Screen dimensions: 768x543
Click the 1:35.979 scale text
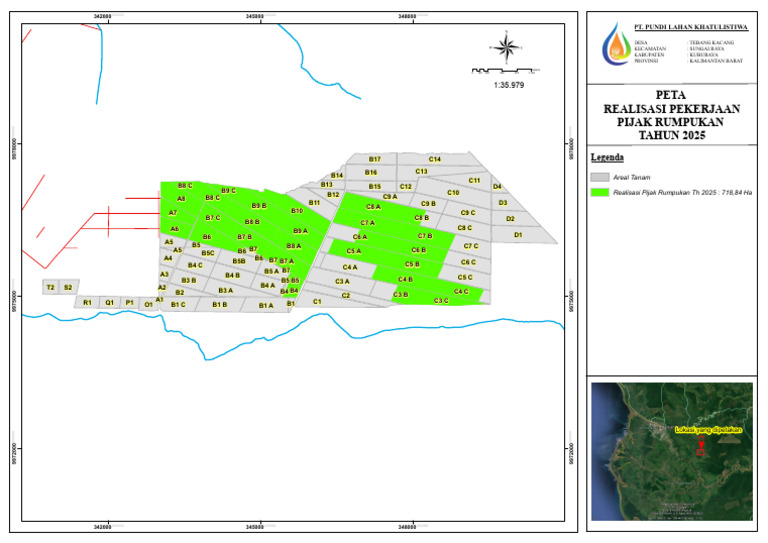(509, 85)
